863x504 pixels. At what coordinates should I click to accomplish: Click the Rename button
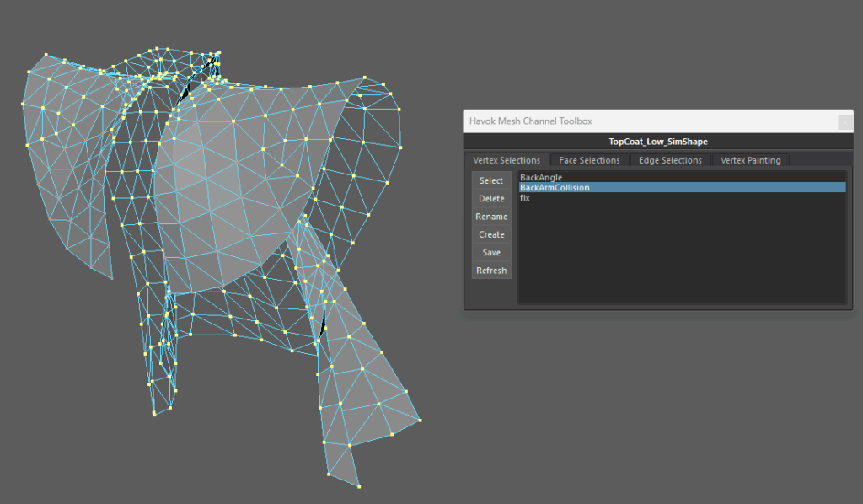491,217
